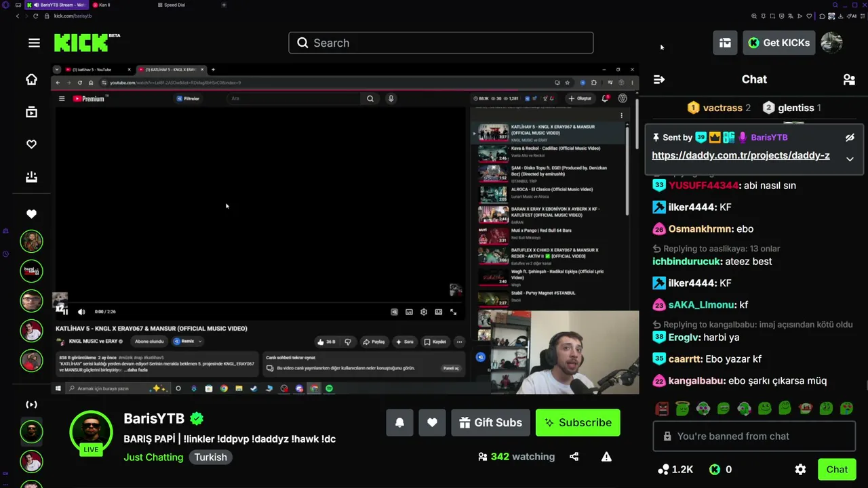The image size is (868, 488).
Task: Open YouTube player settings gear in stream
Action: pos(424,312)
